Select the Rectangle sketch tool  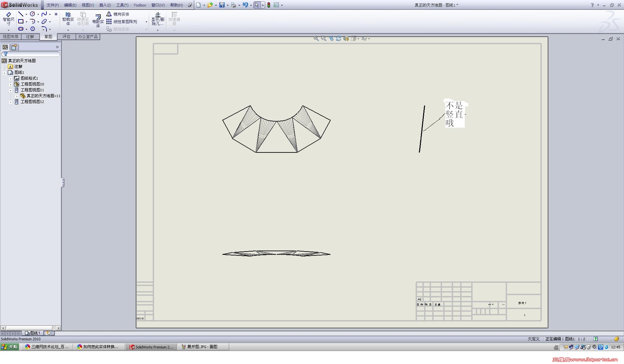click(21, 21)
